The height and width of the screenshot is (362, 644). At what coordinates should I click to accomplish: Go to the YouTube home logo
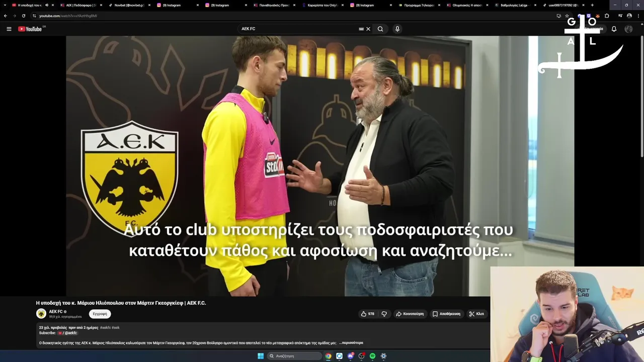30,29
